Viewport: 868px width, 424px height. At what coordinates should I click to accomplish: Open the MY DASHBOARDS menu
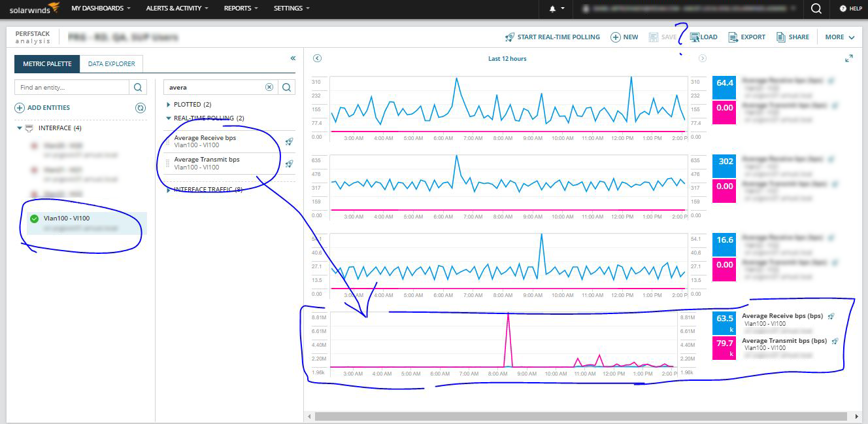[x=101, y=9]
